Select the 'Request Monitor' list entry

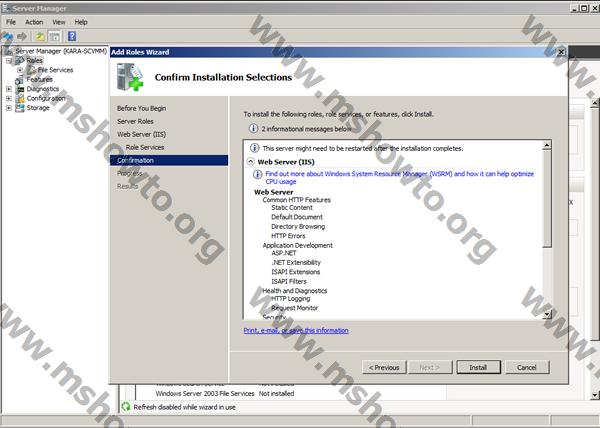pos(295,308)
